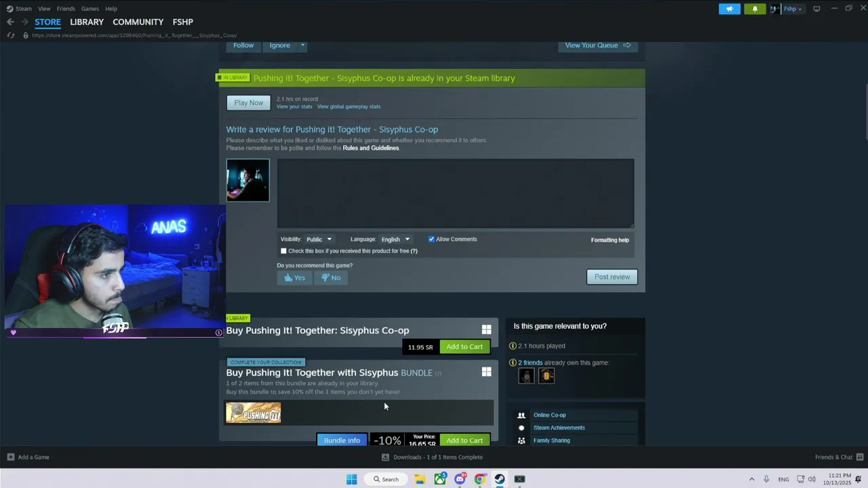The height and width of the screenshot is (488, 868).
Task: Click the Ignore button
Action: click(x=279, y=45)
